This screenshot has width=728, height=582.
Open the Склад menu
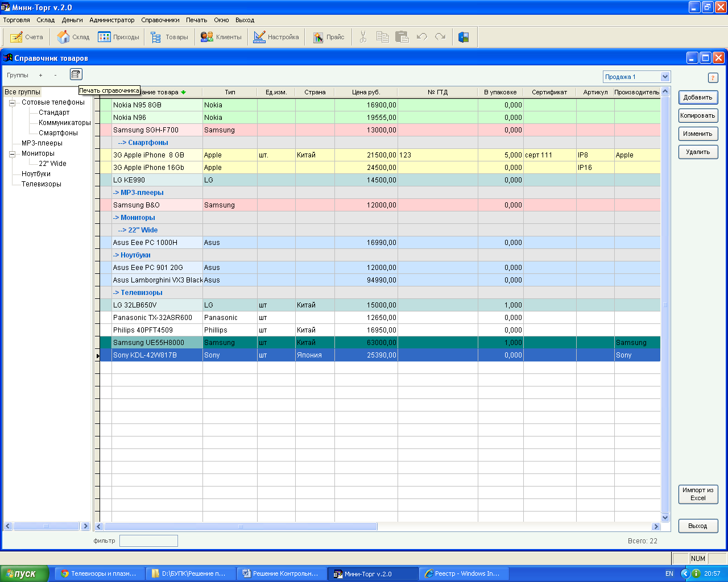45,20
